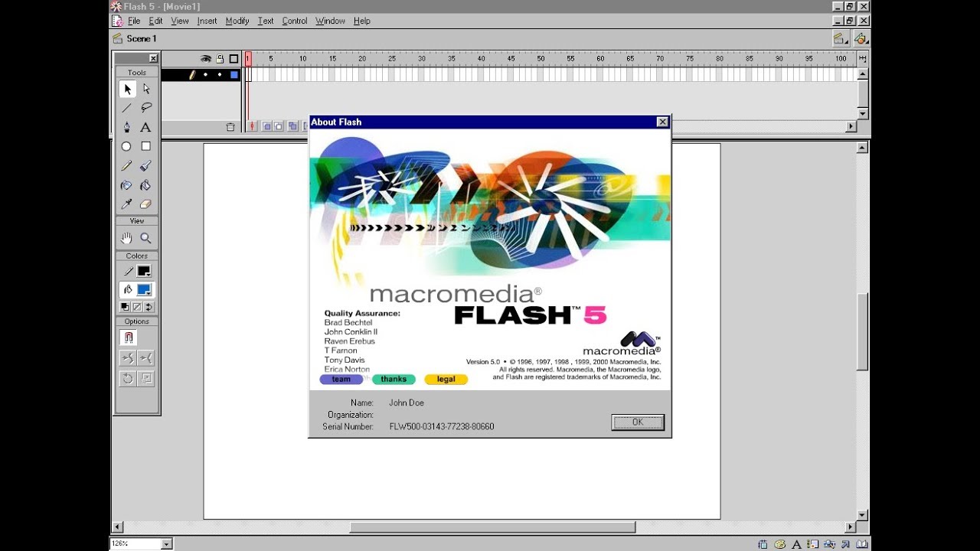The image size is (980, 551).
Task: Open the Insert menu
Action: [207, 21]
